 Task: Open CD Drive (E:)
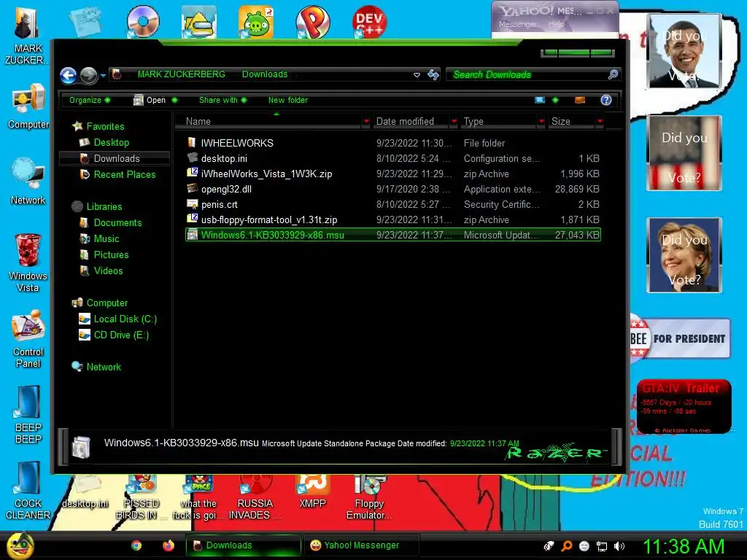114,335
